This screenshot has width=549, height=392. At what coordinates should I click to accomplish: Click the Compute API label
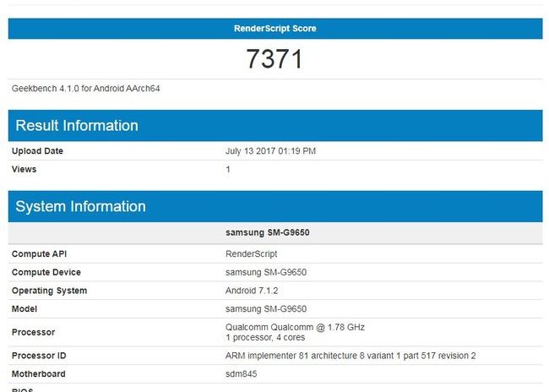tap(41, 253)
